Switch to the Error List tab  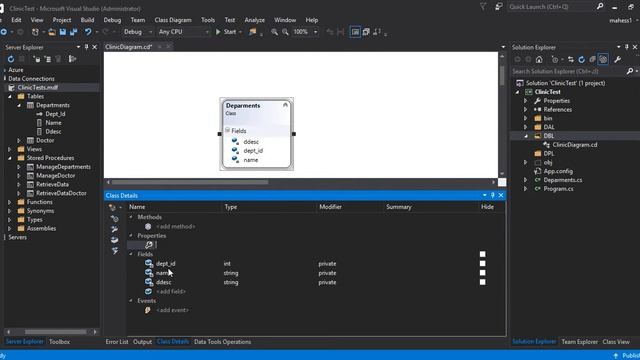click(x=117, y=342)
